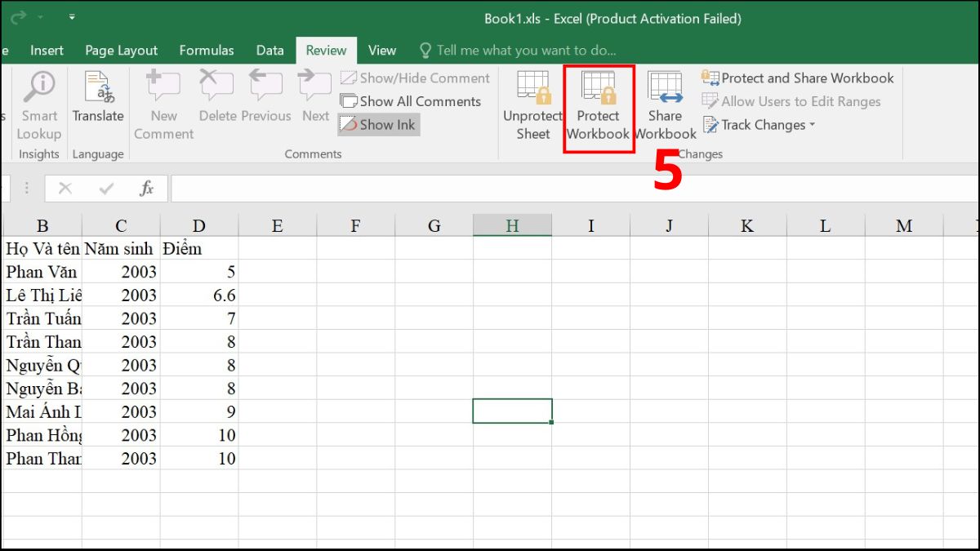Toggle Show All Comments
This screenshot has width=980, height=551.
pos(412,101)
